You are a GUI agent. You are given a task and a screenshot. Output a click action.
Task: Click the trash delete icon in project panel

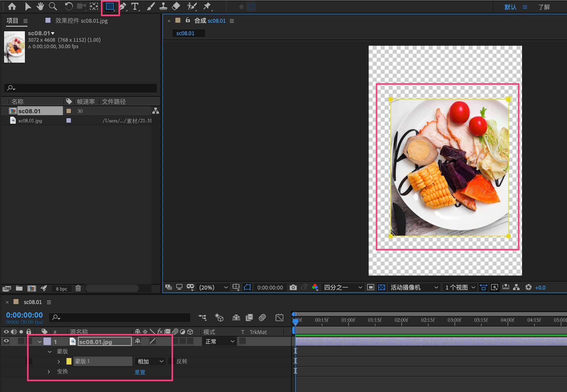[x=78, y=288]
